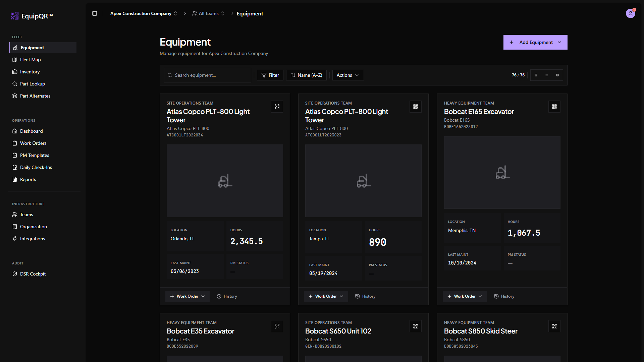This screenshot has height=362, width=644.
Task: Open QR code for Bobcat E165 Excavator
Action: pyautogui.click(x=554, y=107)
